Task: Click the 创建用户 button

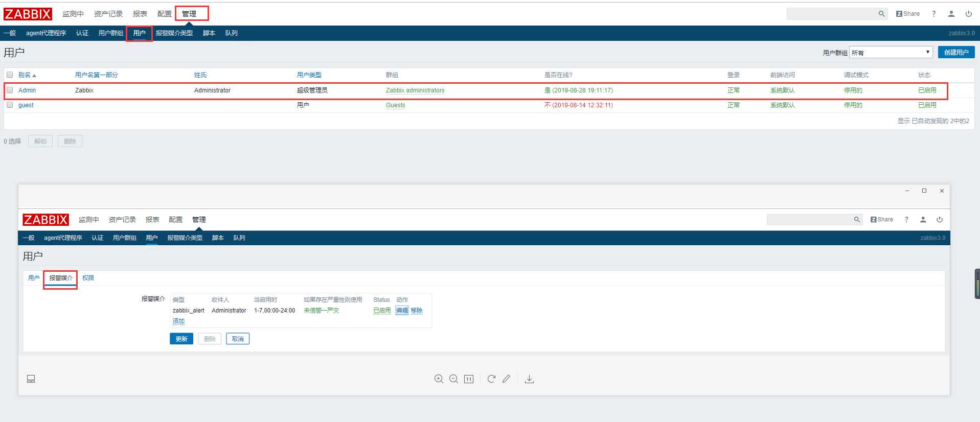Action: point(956,52)
